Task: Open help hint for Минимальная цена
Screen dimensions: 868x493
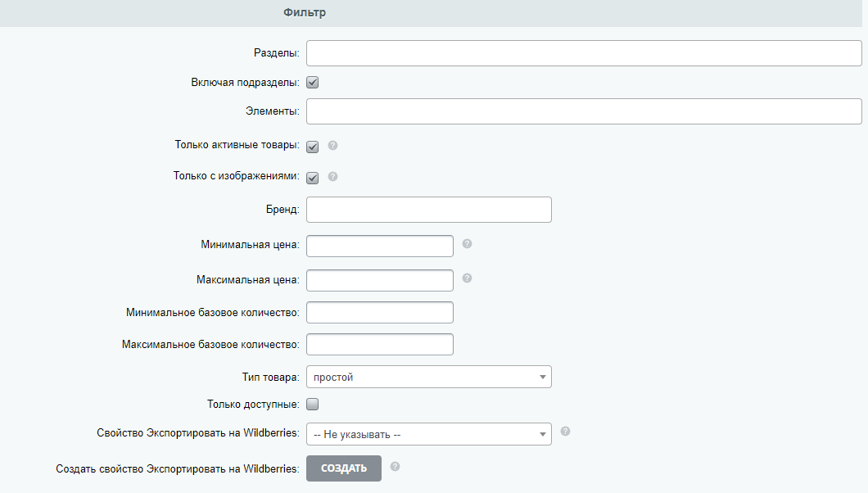Action: tap(468, 243)
